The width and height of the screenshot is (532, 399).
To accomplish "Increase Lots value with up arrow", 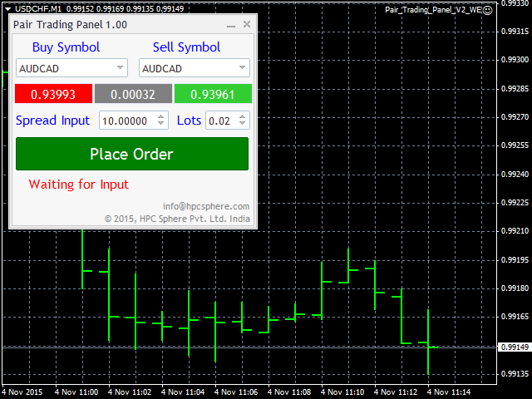I will tap(242, 116).
